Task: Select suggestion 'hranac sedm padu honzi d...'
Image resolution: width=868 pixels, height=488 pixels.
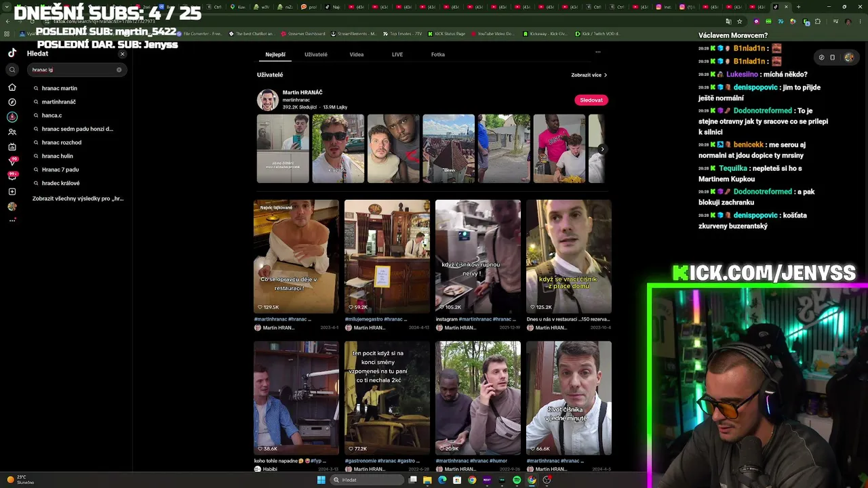Action: pyautogui.click(x=77, y=129)
